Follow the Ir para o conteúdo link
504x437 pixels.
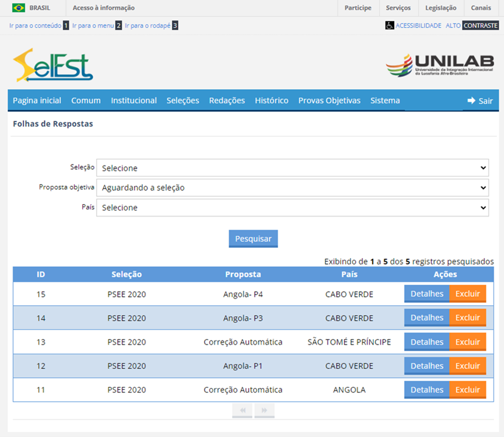pos(35,26)
